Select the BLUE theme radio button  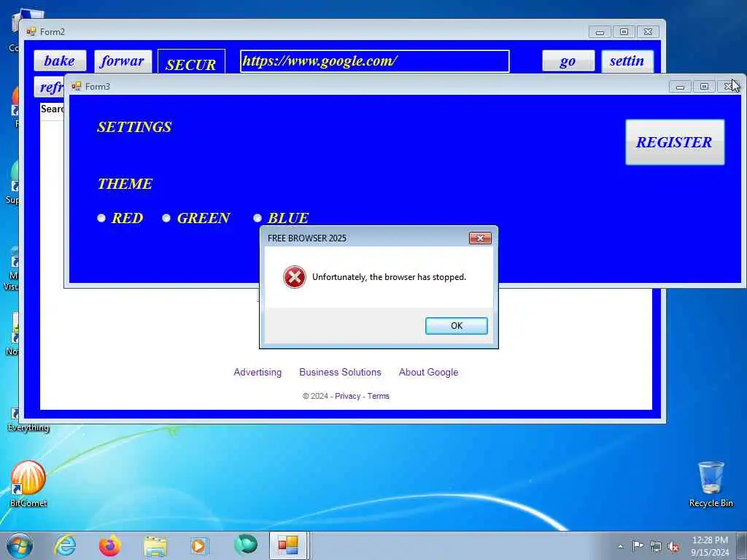tap(258, 218)
